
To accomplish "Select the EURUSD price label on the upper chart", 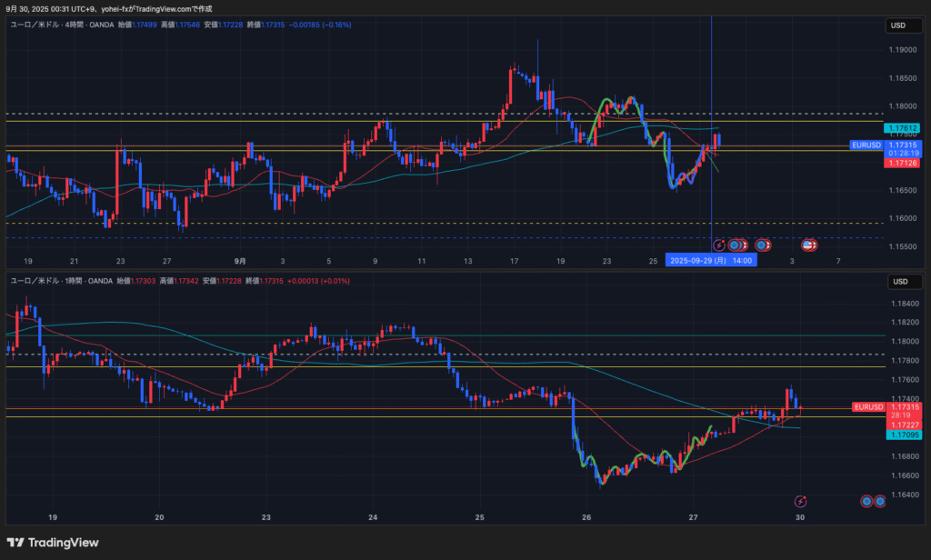I will (866, 145).
